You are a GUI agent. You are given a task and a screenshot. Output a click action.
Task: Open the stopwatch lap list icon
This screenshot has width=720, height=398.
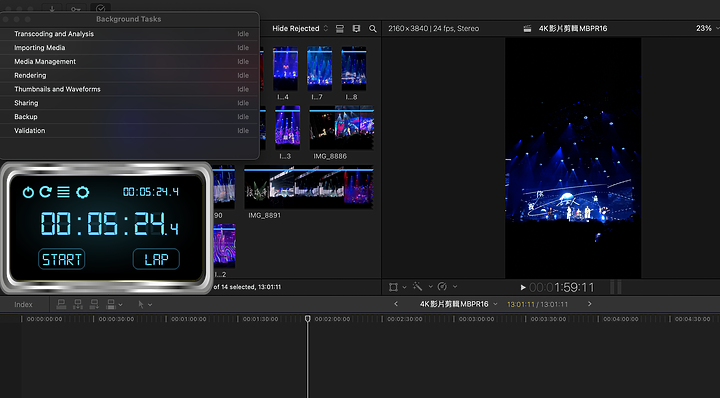pos(63,192)
